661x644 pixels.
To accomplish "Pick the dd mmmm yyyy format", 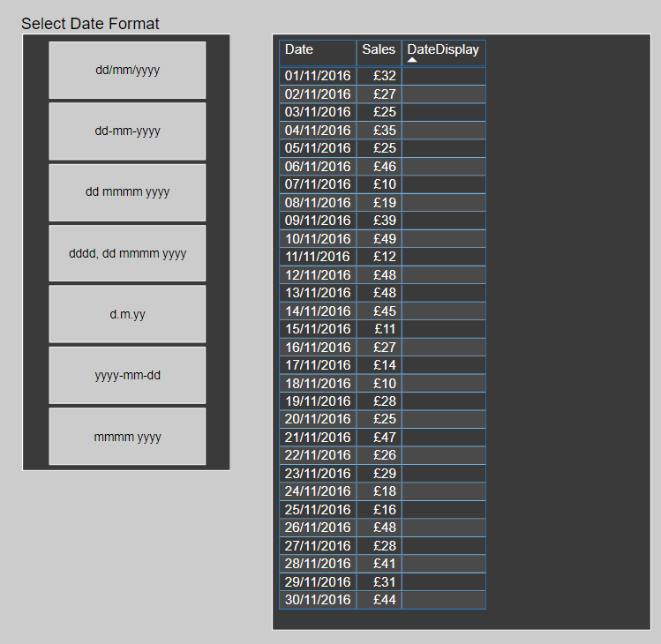I will [127, 192].
